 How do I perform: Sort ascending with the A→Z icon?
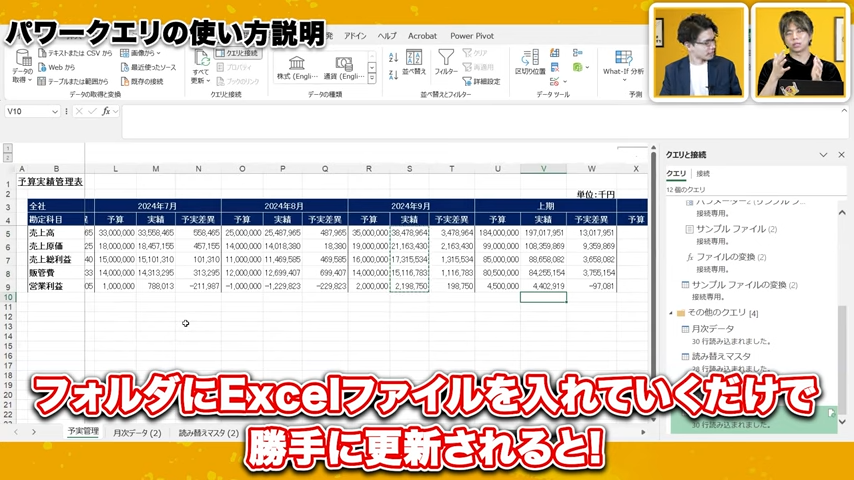click(x=394, y=57)
